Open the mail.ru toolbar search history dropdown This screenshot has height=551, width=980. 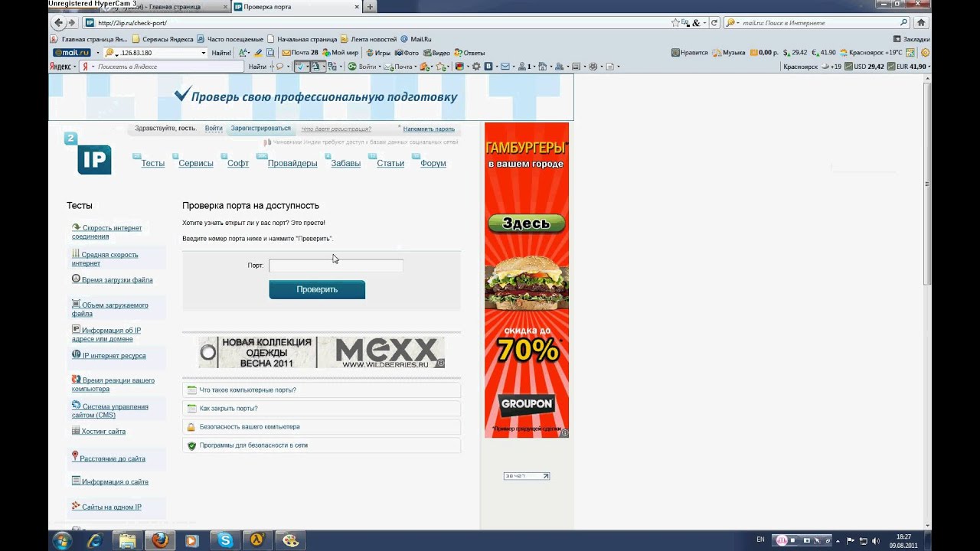click(204, 53)
